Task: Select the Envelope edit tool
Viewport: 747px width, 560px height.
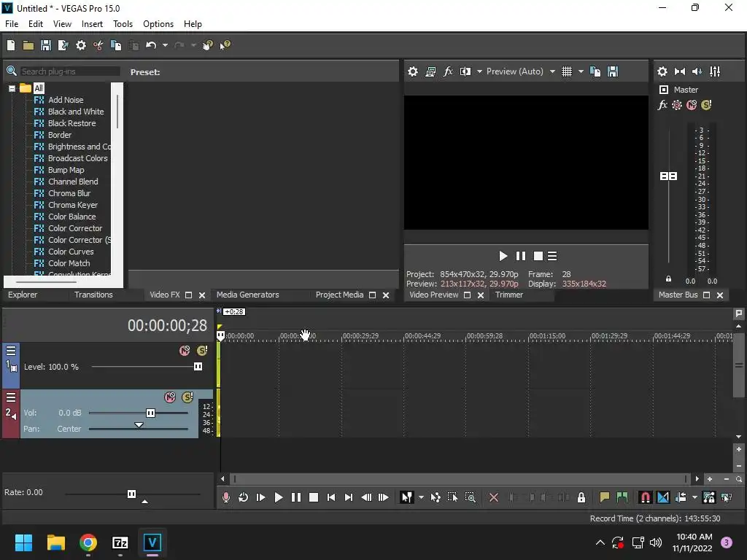Action: tap(436, 497)
